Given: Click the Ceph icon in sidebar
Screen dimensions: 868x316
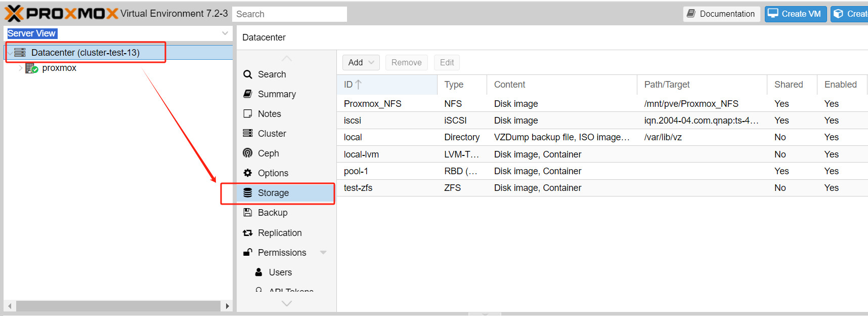Looking at the screenshot, I should point(247,153).
